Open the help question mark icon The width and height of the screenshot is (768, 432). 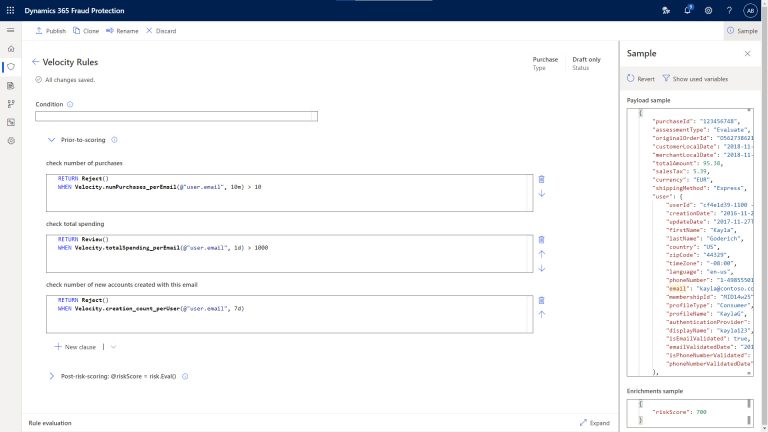(x=729, y=10)
